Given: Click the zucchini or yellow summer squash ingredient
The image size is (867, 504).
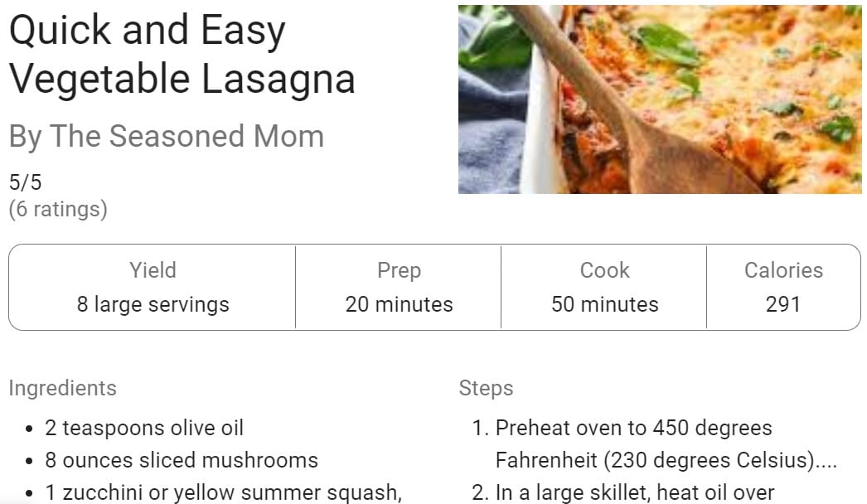Looking at the screenshot, I should click(x=223, y=493).
